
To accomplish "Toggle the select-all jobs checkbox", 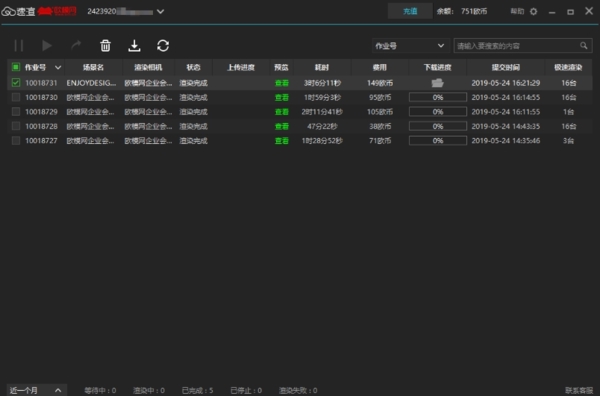I will 16,67.
